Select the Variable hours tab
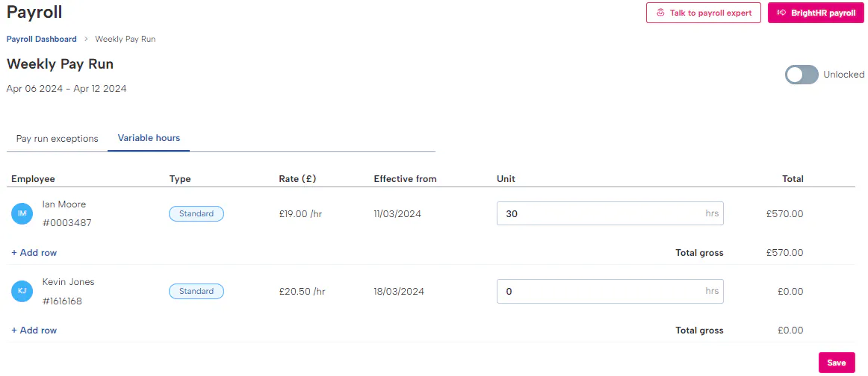Screen dimensions: 868x376 pyautogui.click(x=149, y=138)
